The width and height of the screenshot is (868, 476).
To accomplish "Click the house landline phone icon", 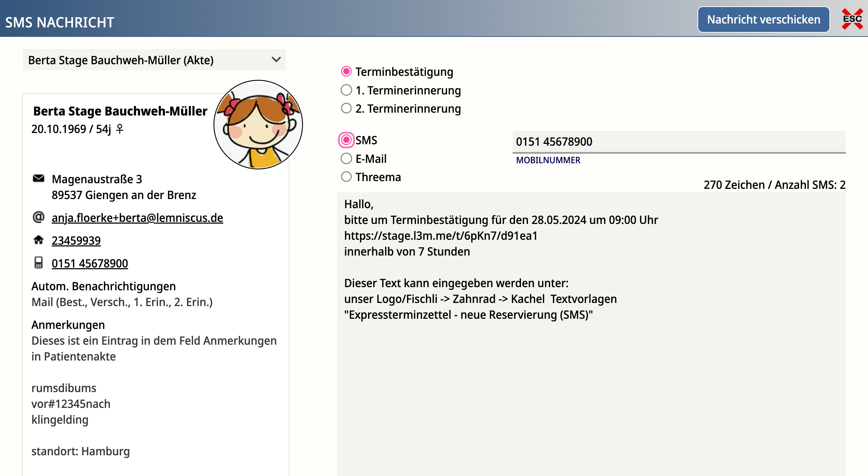I will click(x=38, y=240).
